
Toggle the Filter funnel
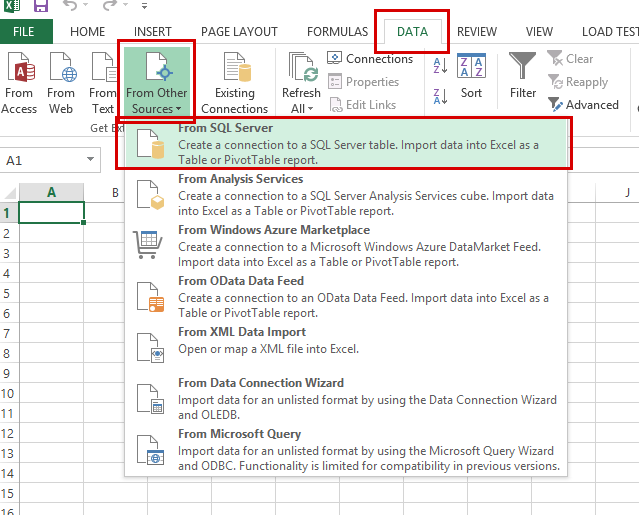point(523,76)
